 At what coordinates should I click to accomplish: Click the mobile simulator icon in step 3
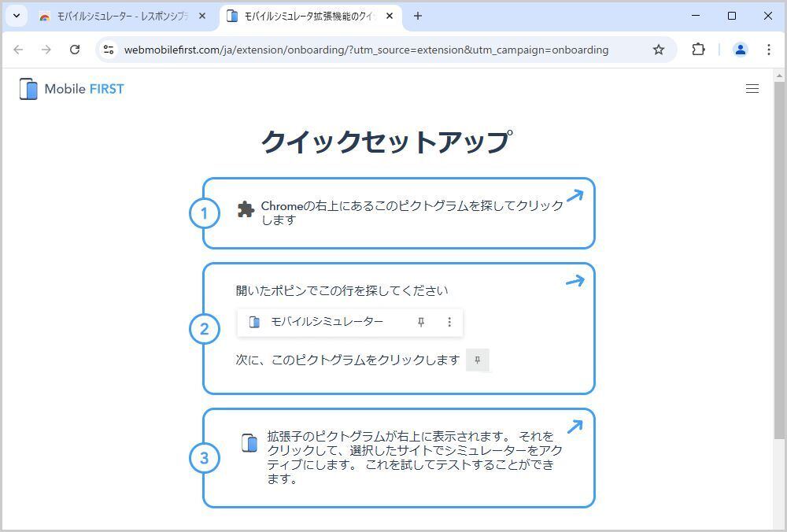pyautogui.click(x=249, y=442)
